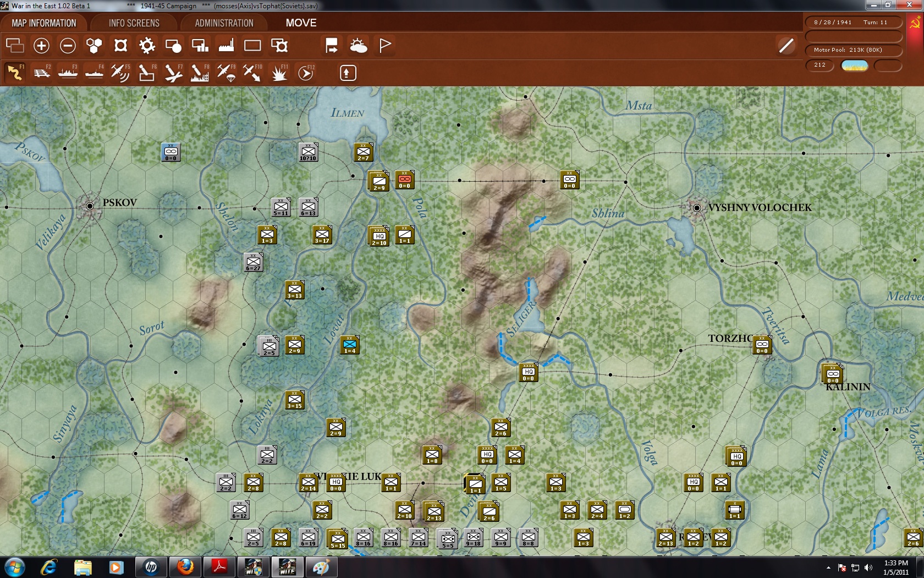Click the zoom out minus icon

click(68, 46)
